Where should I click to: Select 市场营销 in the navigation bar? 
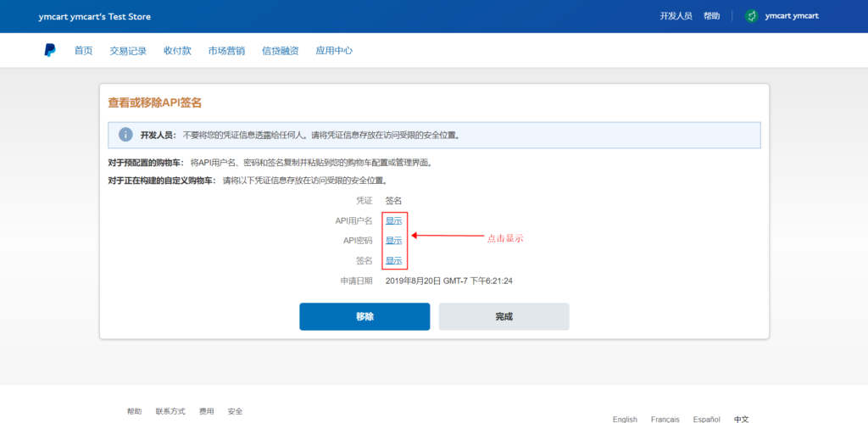(x=226, y=51)
